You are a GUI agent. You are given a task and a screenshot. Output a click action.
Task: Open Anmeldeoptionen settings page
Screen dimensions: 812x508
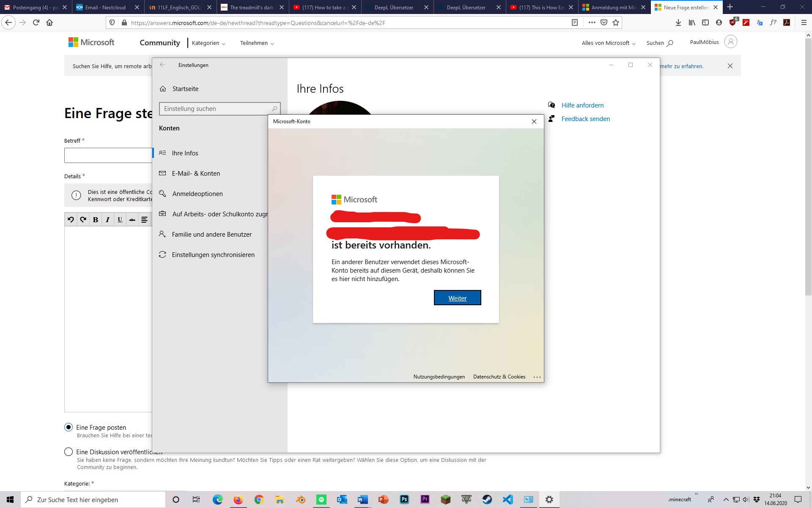click(x=197, y=194)
